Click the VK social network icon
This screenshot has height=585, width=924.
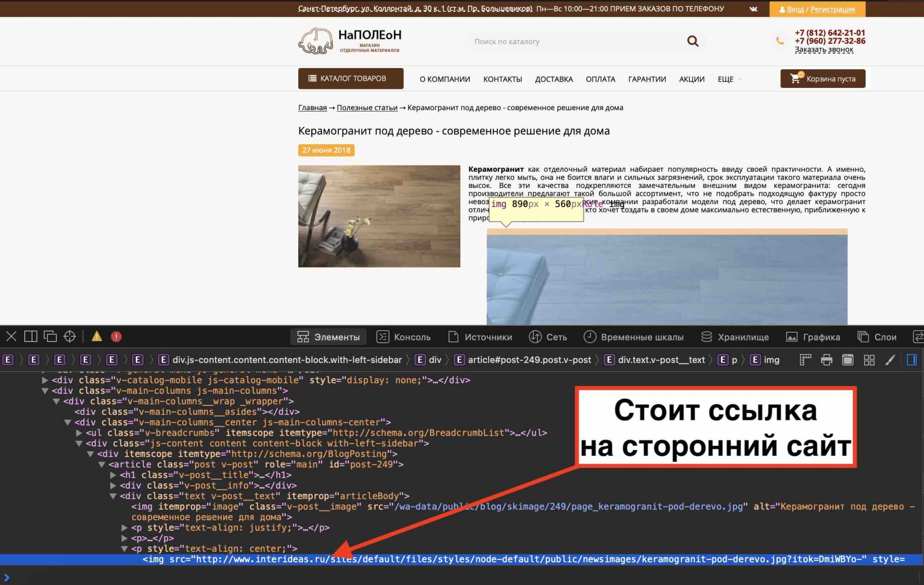click(x=753, y=9)
